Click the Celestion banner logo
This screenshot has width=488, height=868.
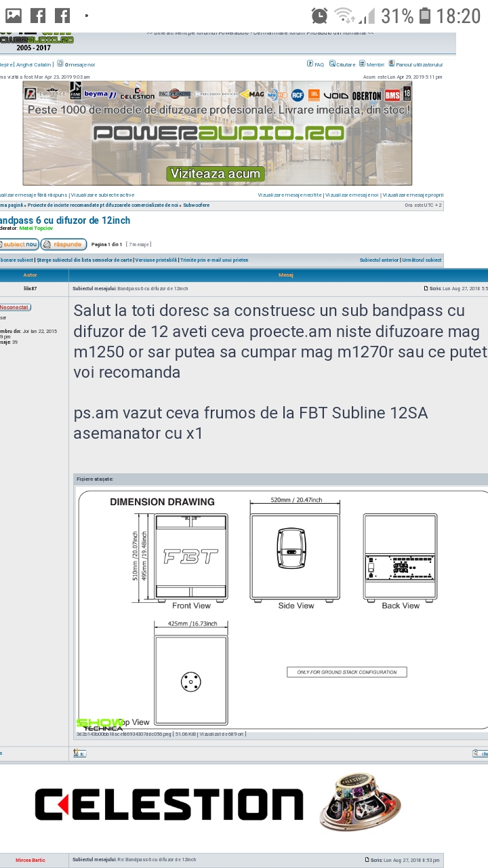coord(168,805)
